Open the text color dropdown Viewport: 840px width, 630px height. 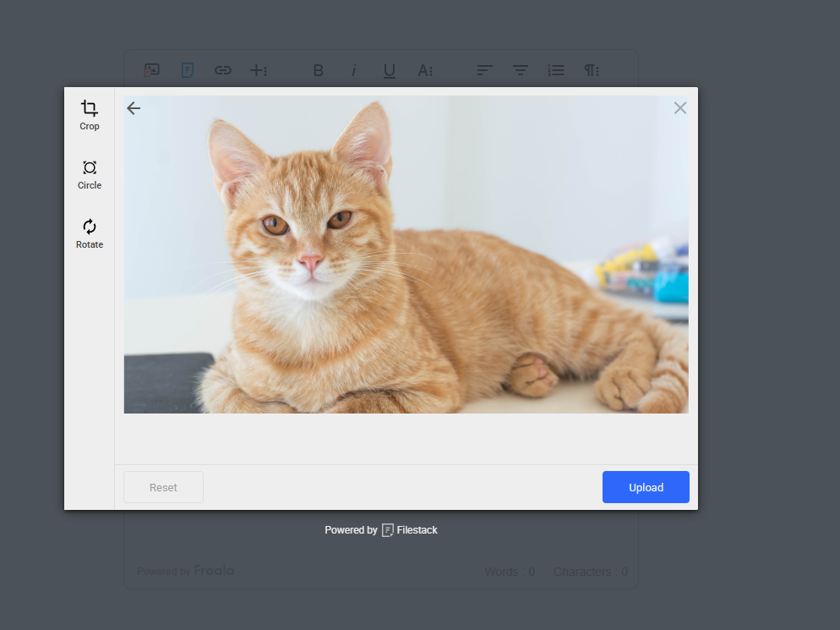pos(424,70)
